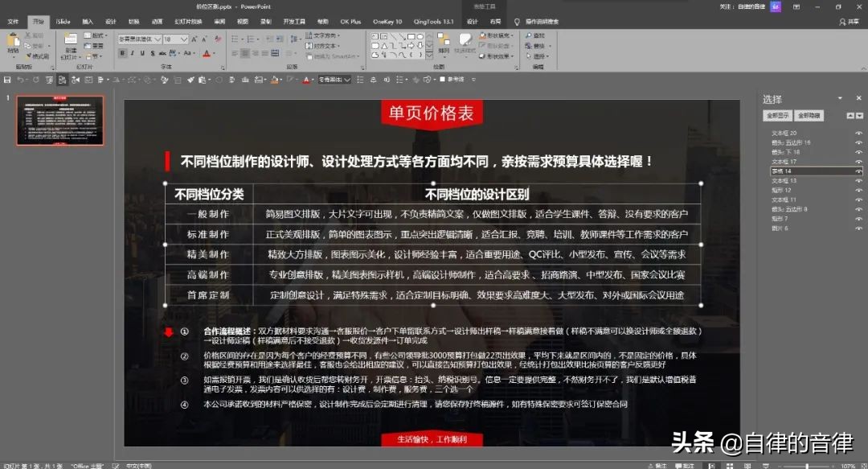
Task: Click the 替换 replace button
Action: pyautogui.click(x=538, y=46)
